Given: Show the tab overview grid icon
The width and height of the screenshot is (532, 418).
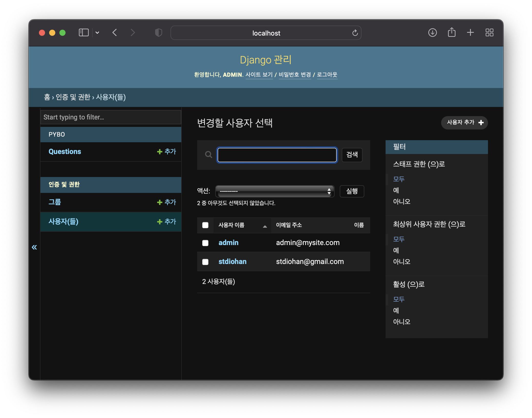Looking at the screenshot, I should [489, 33].
